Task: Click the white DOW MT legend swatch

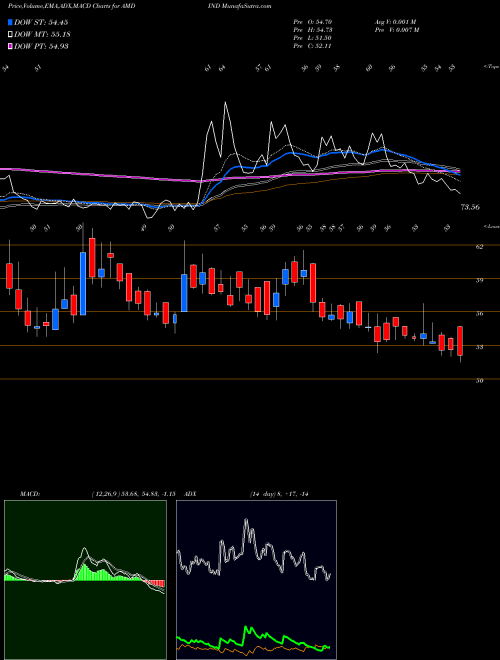Action: point(10,34)
